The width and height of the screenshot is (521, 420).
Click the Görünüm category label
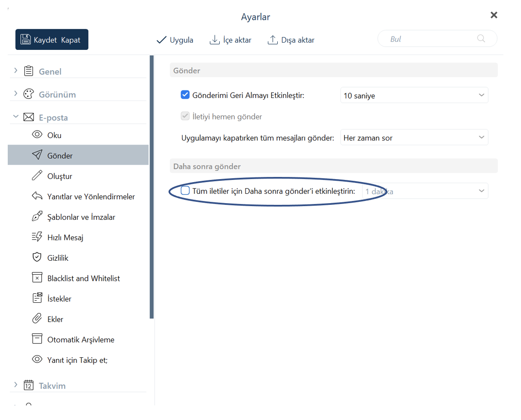click(57, 94)
